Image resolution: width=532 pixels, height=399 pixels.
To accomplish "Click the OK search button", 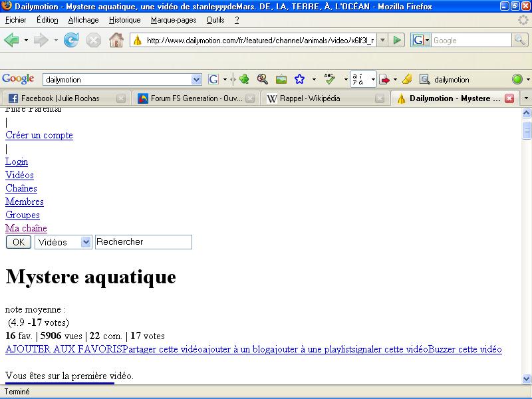I will (19, 242).
